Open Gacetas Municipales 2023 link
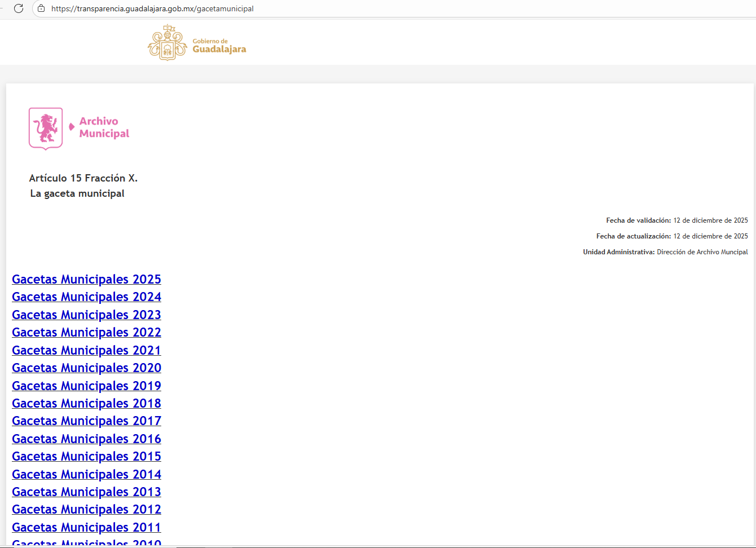 [86, 315]
